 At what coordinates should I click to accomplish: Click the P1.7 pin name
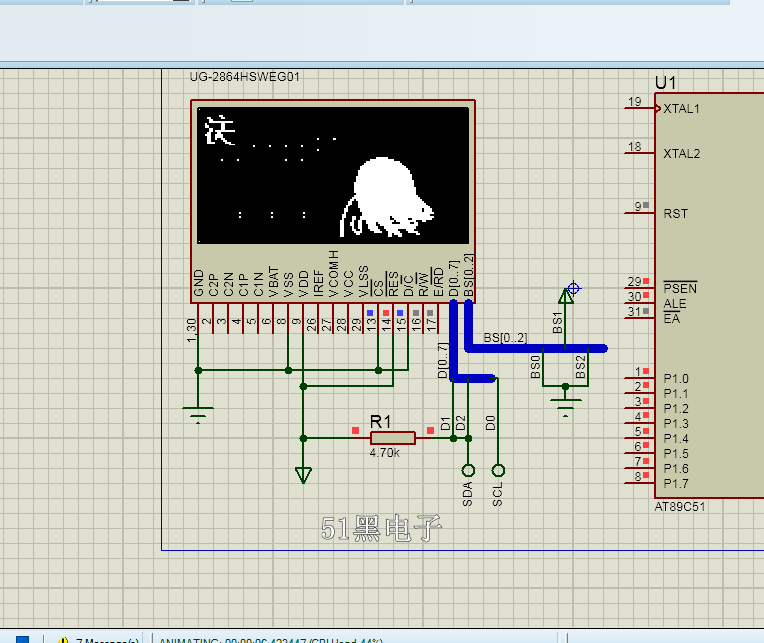(x=676, y=484)
